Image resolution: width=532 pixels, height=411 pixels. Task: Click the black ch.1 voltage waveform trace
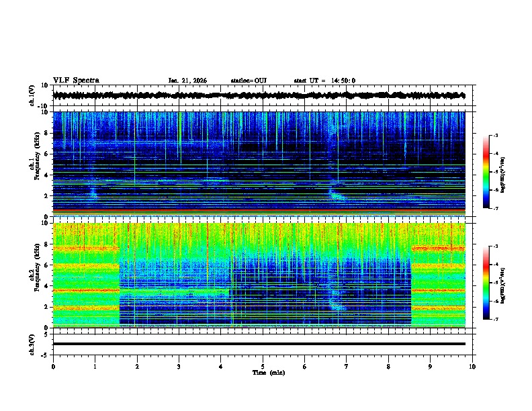259,95
